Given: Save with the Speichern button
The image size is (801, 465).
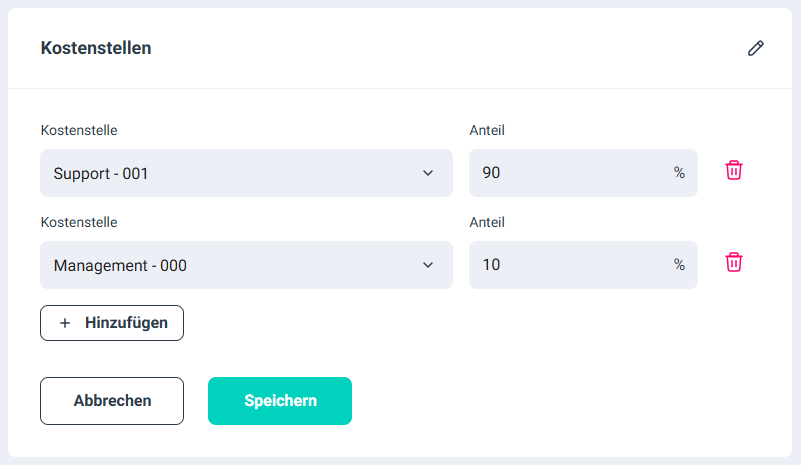Looking at the screenshot, I should tap(280, 401).
